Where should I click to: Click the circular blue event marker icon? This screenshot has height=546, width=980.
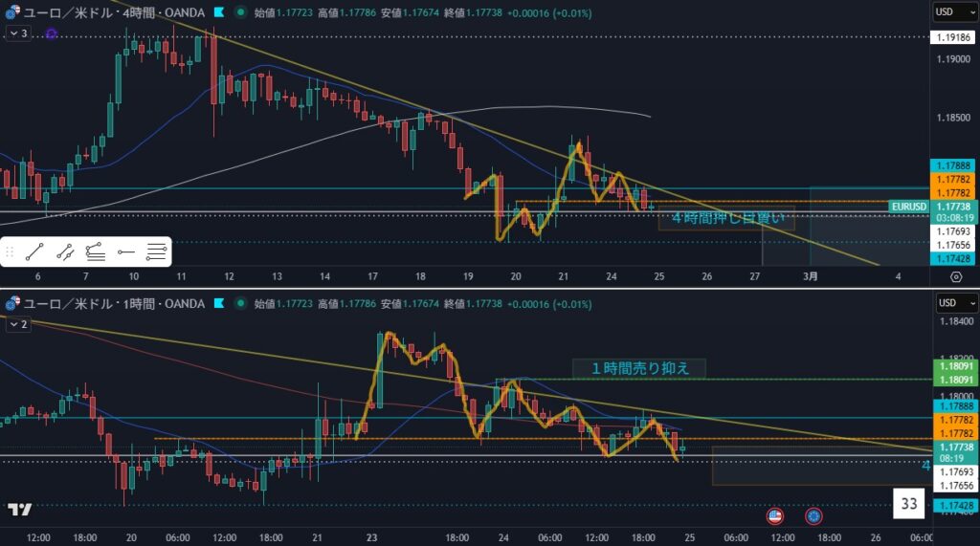pos(813,516)
